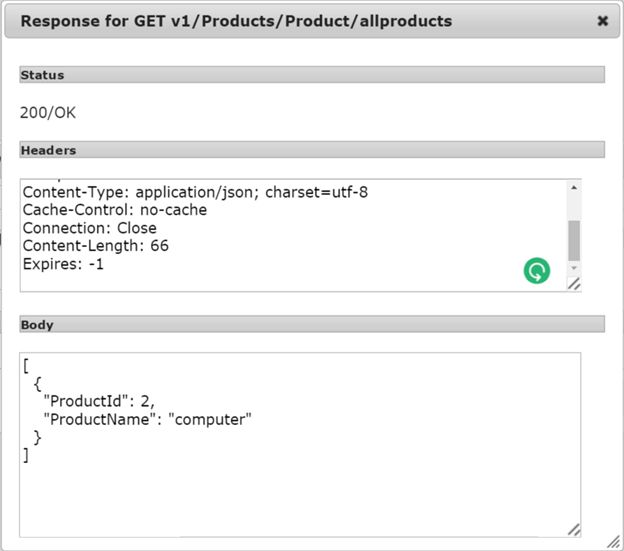
Task: Click the Headers text area resize handle
Action: click(x=574, y=285)
